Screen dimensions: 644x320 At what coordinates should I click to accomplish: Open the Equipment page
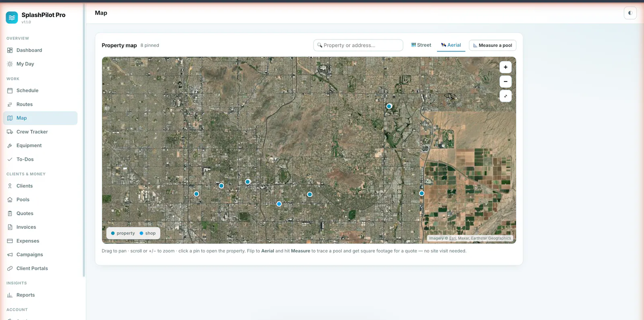tap(40, 146)
